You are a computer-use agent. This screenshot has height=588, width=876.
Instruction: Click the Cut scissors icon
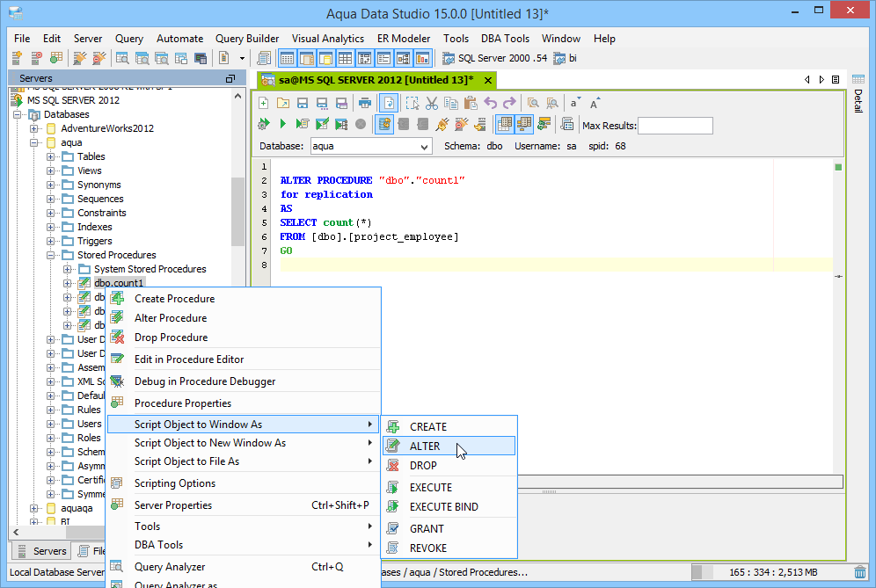coord(431,103)
